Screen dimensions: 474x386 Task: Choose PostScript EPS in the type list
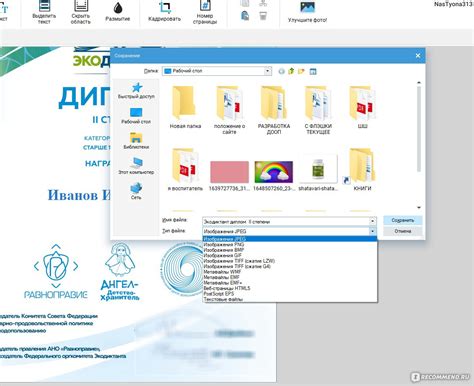(x=290, y=294)
